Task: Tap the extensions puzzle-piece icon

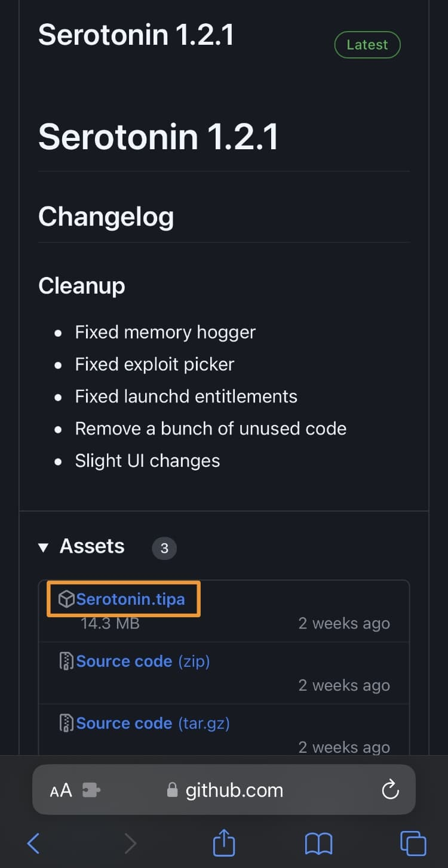Action: coord(91,790)
